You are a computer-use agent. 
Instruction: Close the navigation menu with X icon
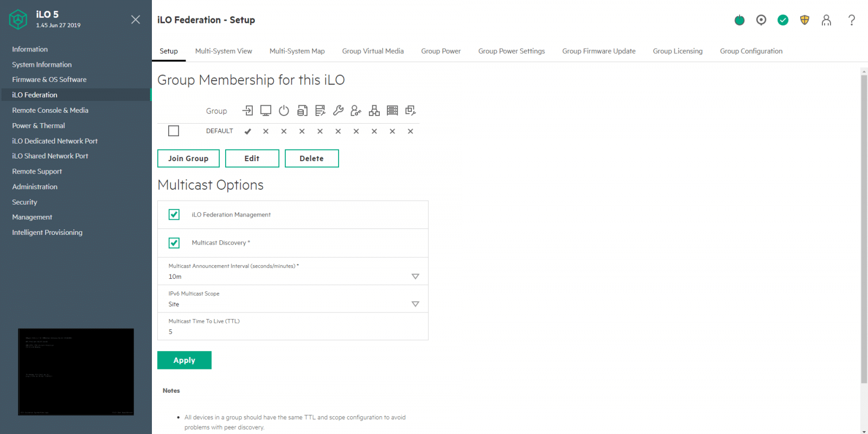[136, 20]
